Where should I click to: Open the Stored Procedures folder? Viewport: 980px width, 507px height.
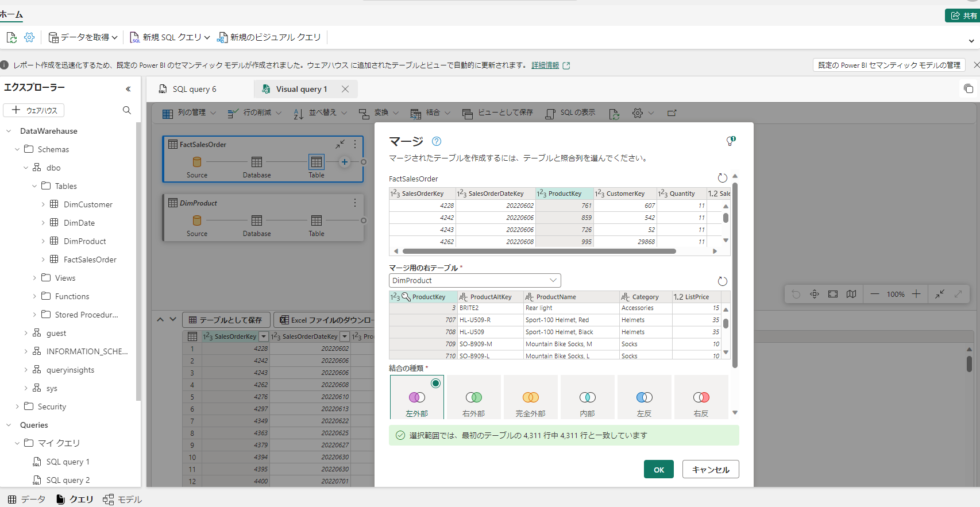pyautogui.click(x=86, y=315)
